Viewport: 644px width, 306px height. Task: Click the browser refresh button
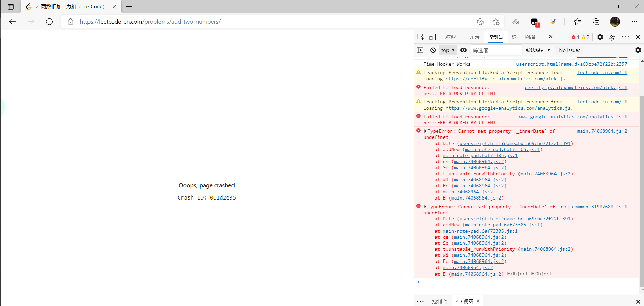[x=49, y=22]
